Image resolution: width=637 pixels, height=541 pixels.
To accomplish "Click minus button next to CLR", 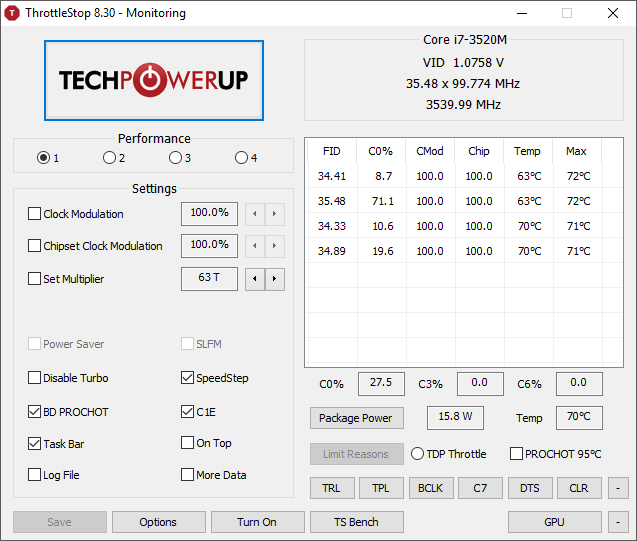I will 618,488.
